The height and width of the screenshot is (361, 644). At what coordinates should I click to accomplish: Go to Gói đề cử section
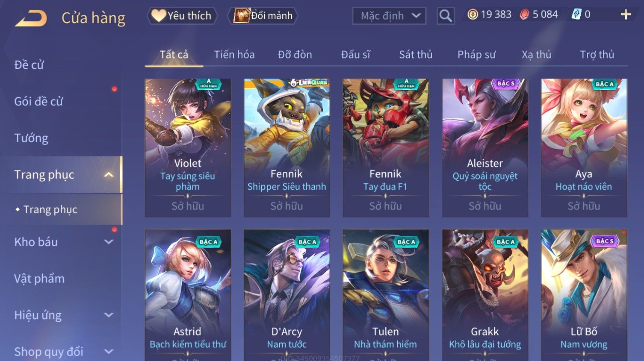click(38, 102)
